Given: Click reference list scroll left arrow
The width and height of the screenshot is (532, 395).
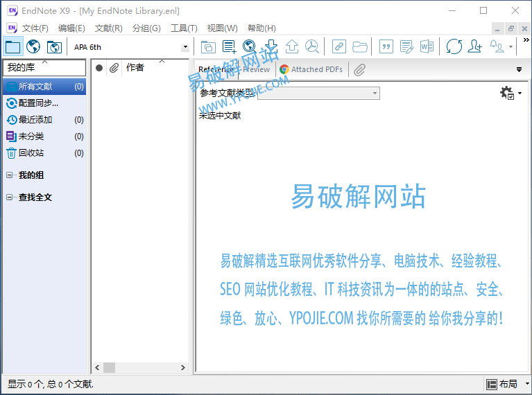Looking at the screenshot, I should pos(97,367).
